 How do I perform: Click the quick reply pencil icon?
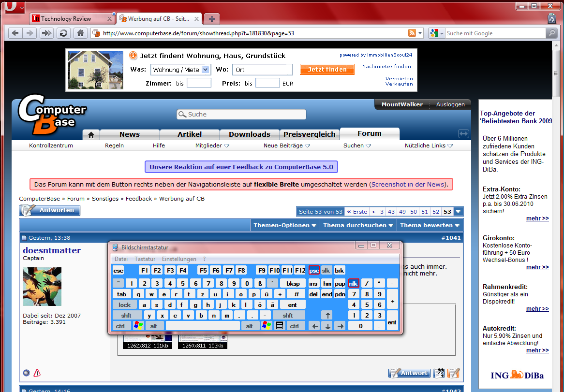454,373
